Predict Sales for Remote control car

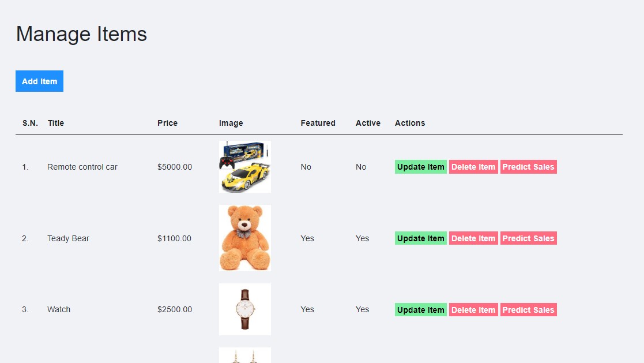[528, 167]
